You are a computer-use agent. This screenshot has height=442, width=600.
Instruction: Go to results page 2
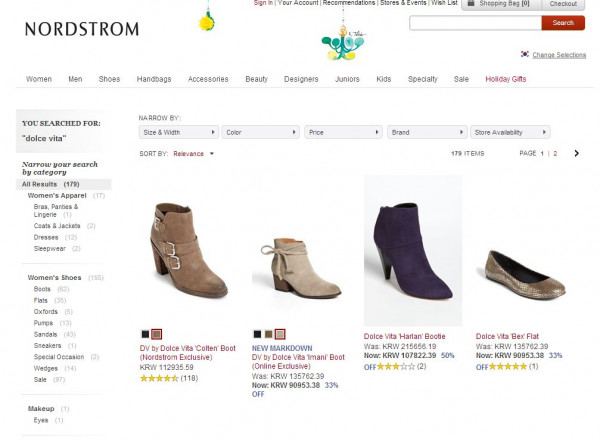point(555,153)
